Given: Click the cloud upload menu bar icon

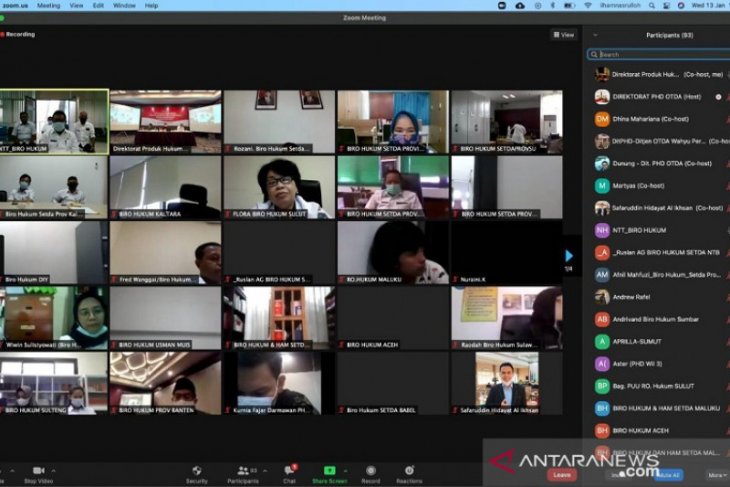Looking at the screenshot, I should pos(520,6).
